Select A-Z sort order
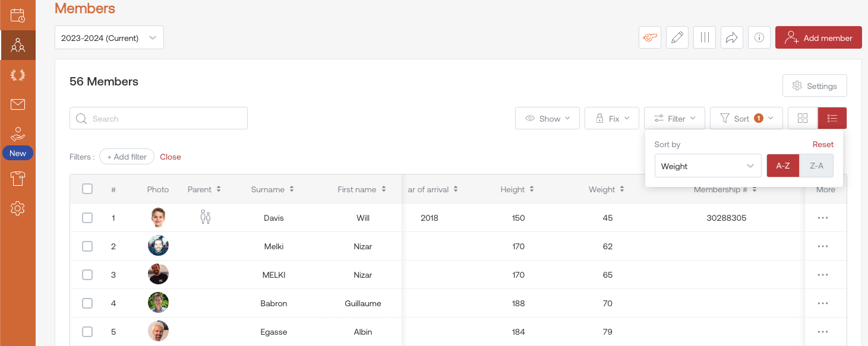Viewport: 868px width, 346px height. (783, 166)
